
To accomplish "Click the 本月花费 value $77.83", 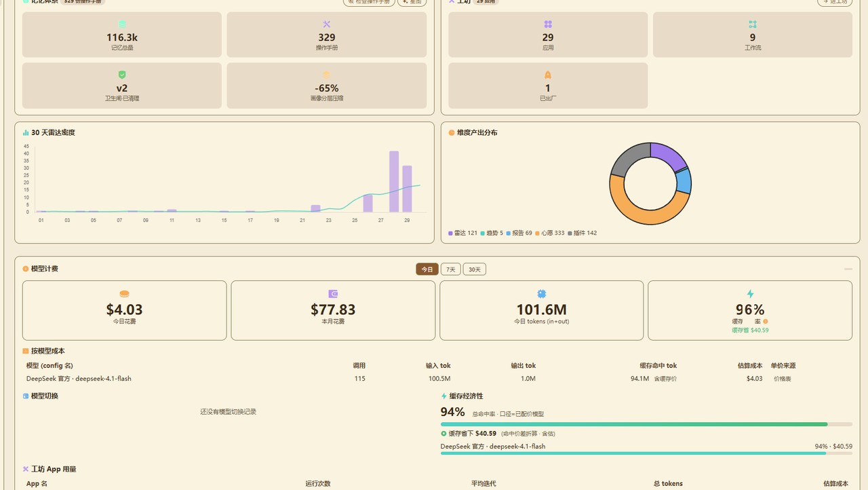I will (333, 309).
